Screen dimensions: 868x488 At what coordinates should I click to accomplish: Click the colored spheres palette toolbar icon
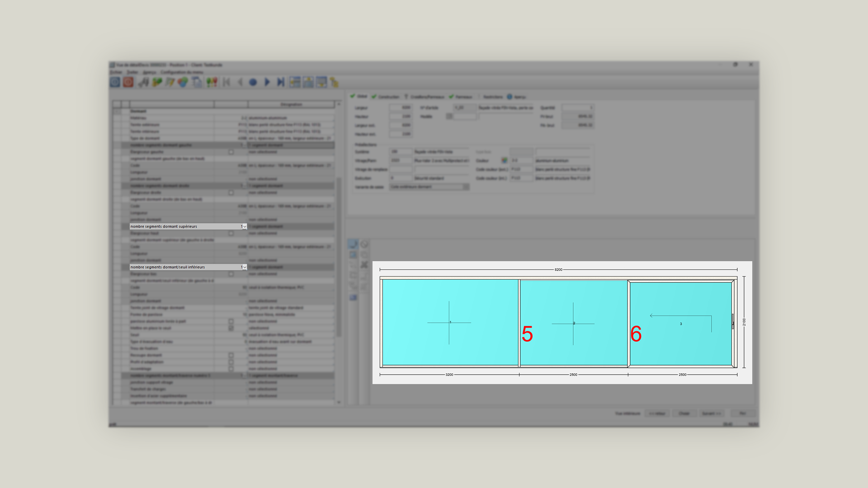tap(183, 82)
